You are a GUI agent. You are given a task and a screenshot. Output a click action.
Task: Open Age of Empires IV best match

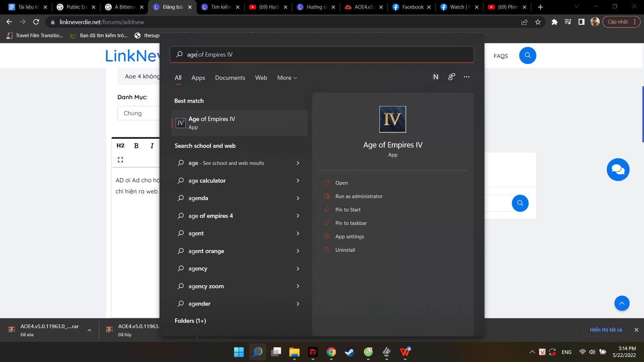click(x=239, y=123)
